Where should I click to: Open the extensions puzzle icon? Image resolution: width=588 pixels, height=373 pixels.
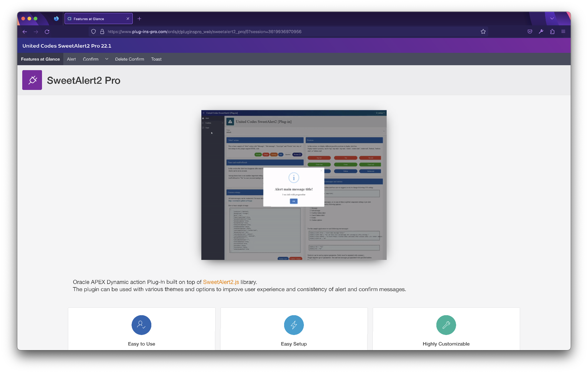552,32
